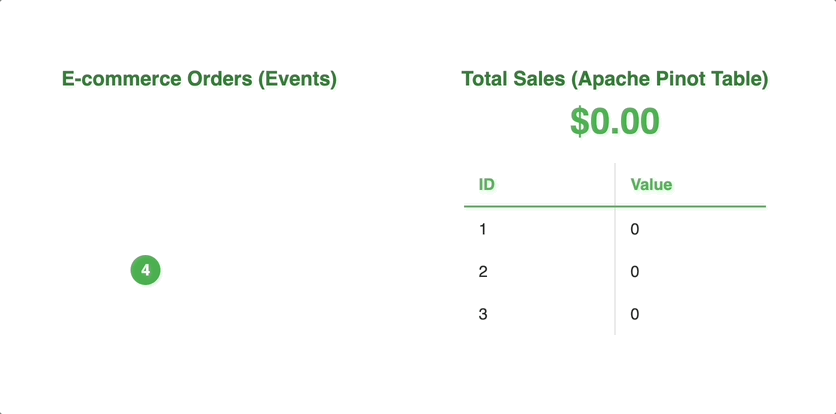
Task: Click the ID cell showing 2
Action: tap(483, 272)
